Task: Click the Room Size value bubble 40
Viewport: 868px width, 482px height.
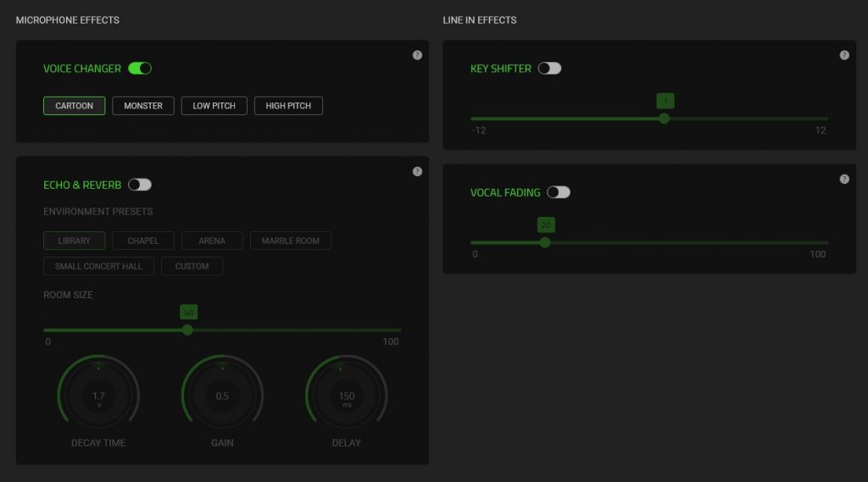Action: (189, 312)
